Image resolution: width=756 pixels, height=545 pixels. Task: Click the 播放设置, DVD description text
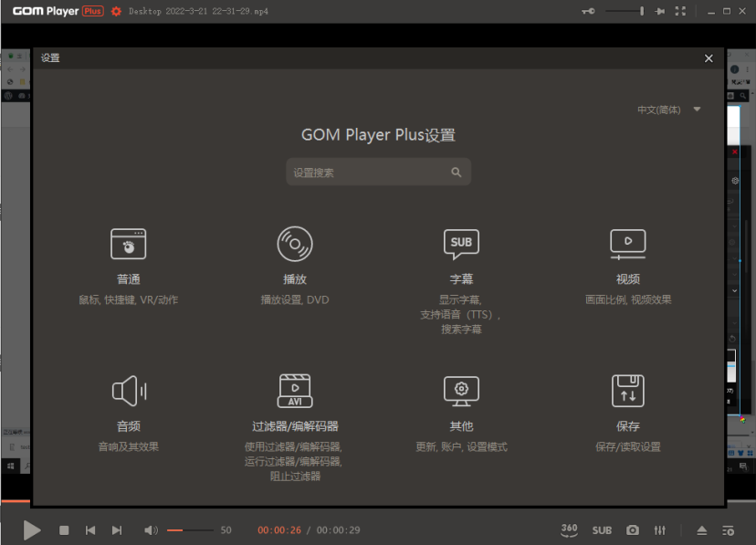pyautogui.click(x=295, y=299)
